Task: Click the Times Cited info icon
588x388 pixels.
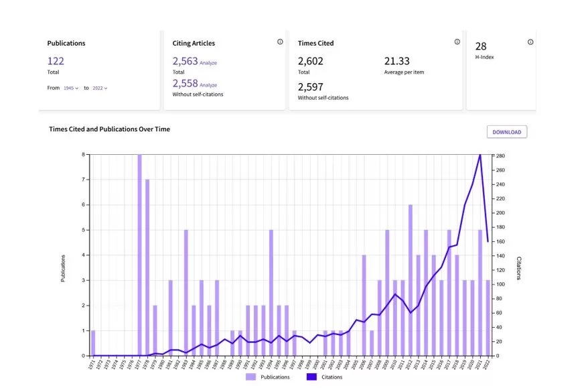Action: 457,42
